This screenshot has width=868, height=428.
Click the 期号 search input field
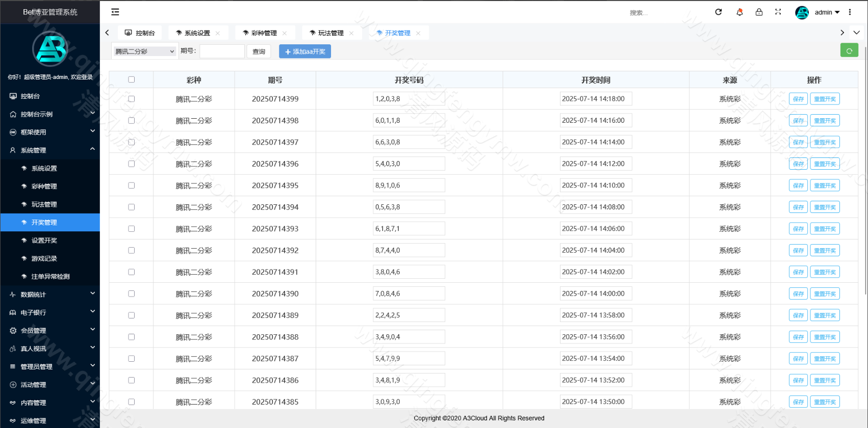pyautogui.click(x=222, y=51)
